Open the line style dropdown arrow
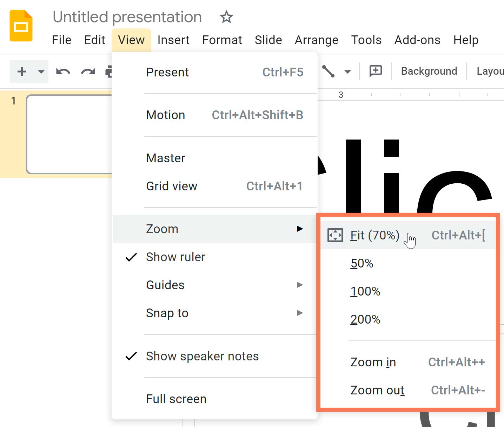 [347, 71]
